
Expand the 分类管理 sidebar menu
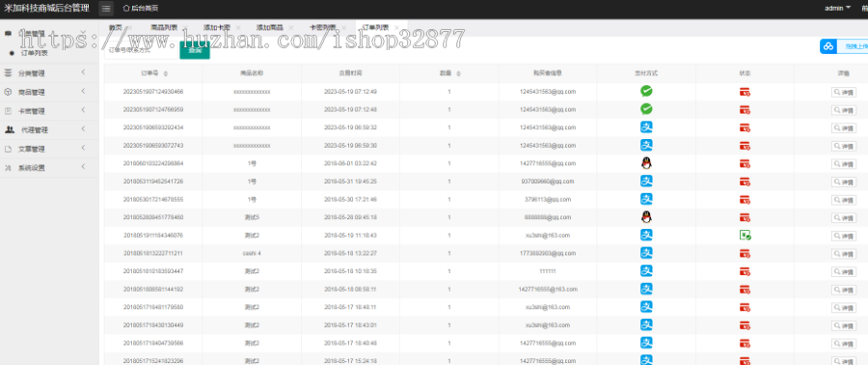click(x=49, y=73)
